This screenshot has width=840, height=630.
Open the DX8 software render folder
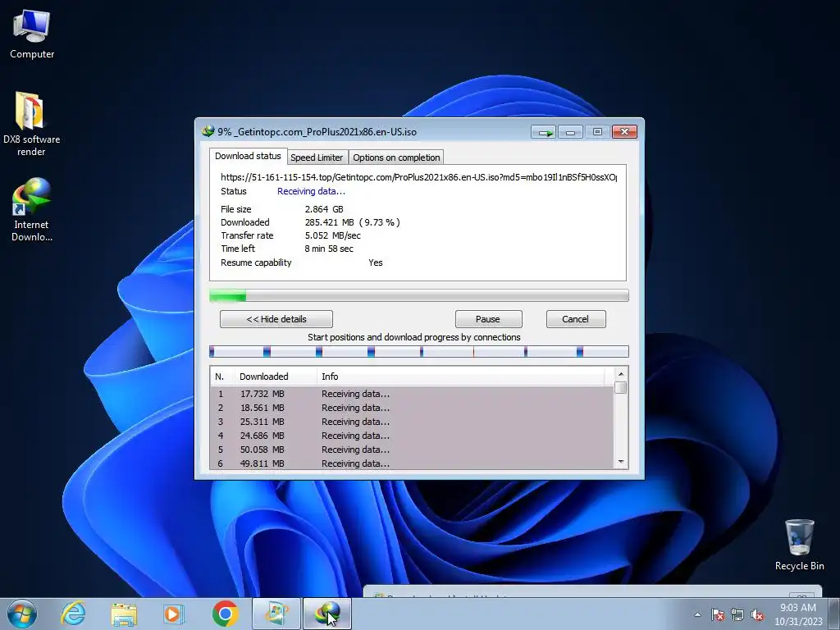click(31, 123)
